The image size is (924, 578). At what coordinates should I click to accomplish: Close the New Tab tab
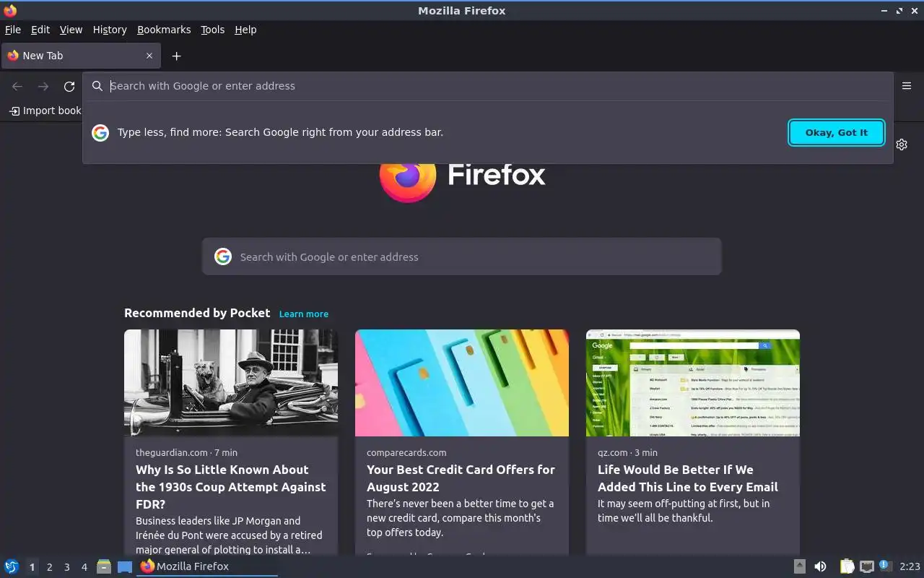coord(149,56)
